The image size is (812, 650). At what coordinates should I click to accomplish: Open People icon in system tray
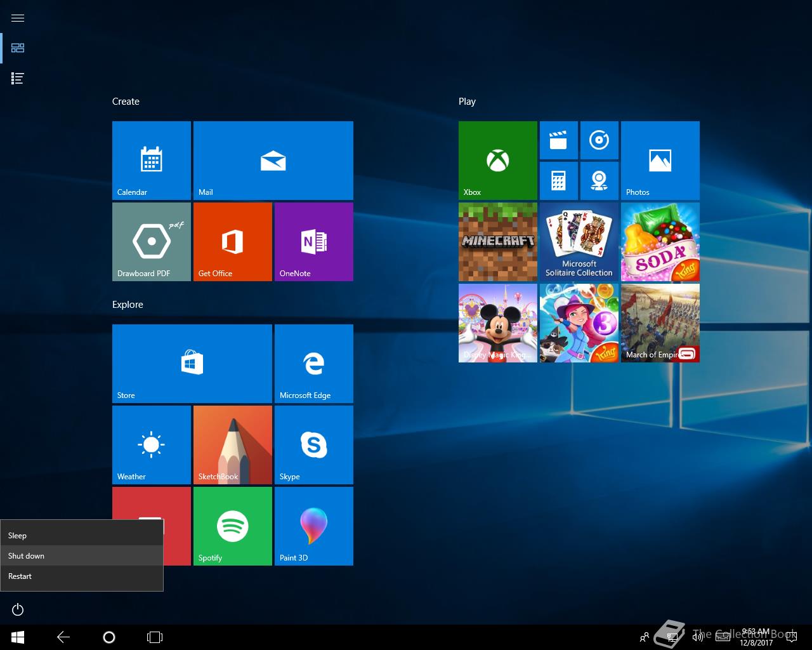pyautogui.click(x=645, y=637)
